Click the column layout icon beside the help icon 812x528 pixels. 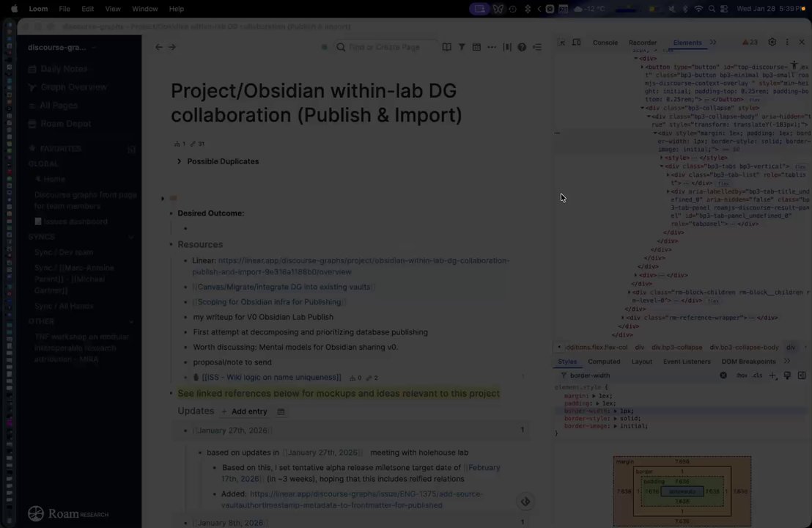[x=507, y=47]
